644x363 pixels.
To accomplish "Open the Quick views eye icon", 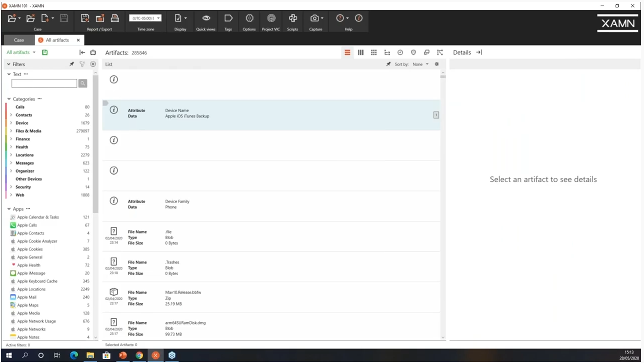I will (205, 18).
